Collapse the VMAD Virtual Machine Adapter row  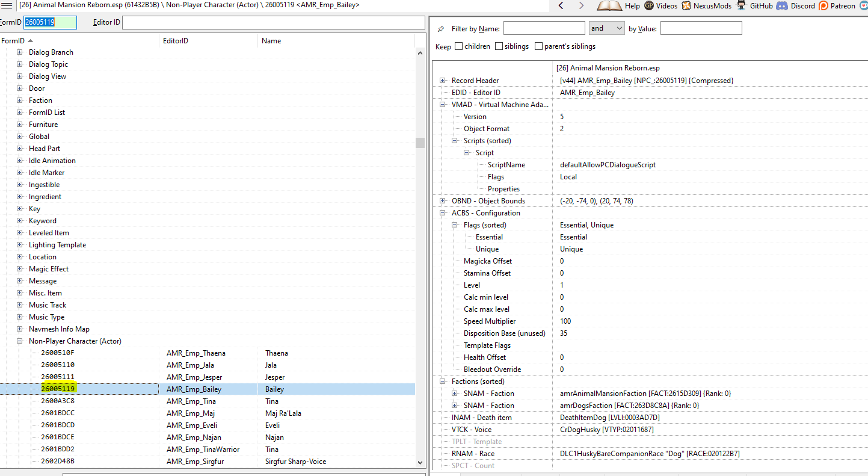pyautogui.click(x=443, y=105)
